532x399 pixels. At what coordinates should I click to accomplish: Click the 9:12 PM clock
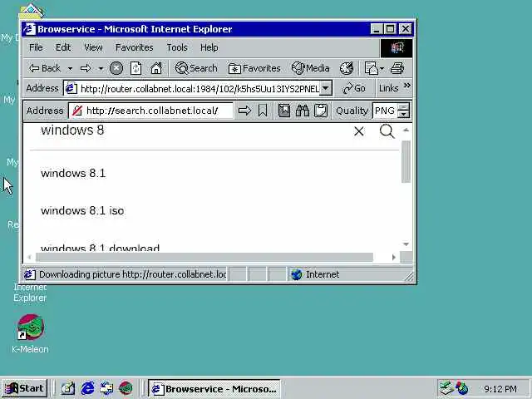[500, 389]
